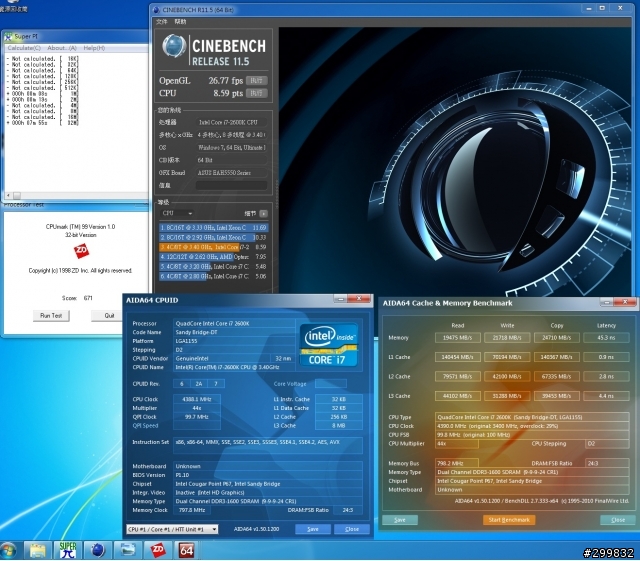
Task: Minimize the Cinebench window
Action: point(589,8)
